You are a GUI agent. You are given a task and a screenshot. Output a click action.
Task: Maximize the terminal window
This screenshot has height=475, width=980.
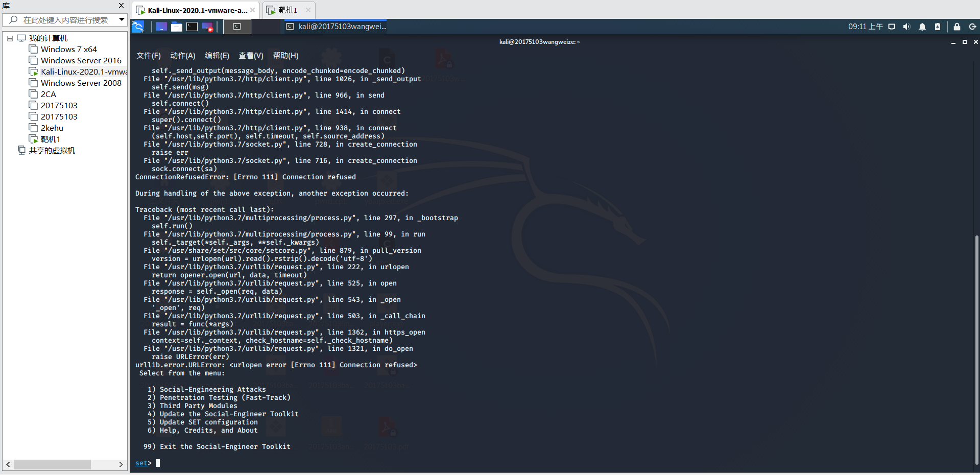(x=965, y=42)
